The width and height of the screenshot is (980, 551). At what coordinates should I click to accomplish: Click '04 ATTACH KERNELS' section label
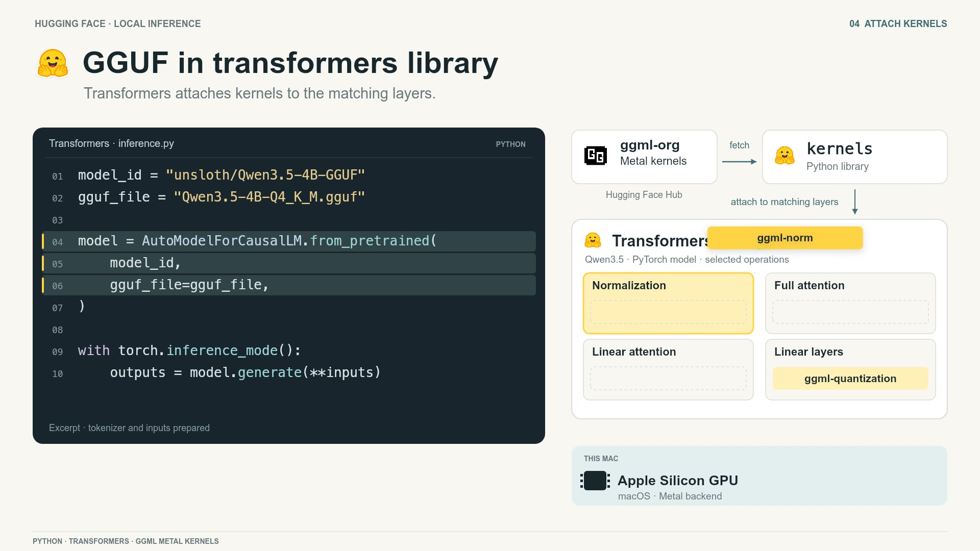click(x=898, y=23)
